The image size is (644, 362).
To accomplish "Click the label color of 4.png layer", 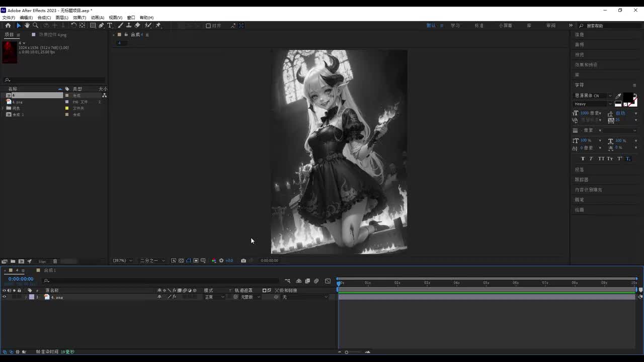I will click(31, 297).
